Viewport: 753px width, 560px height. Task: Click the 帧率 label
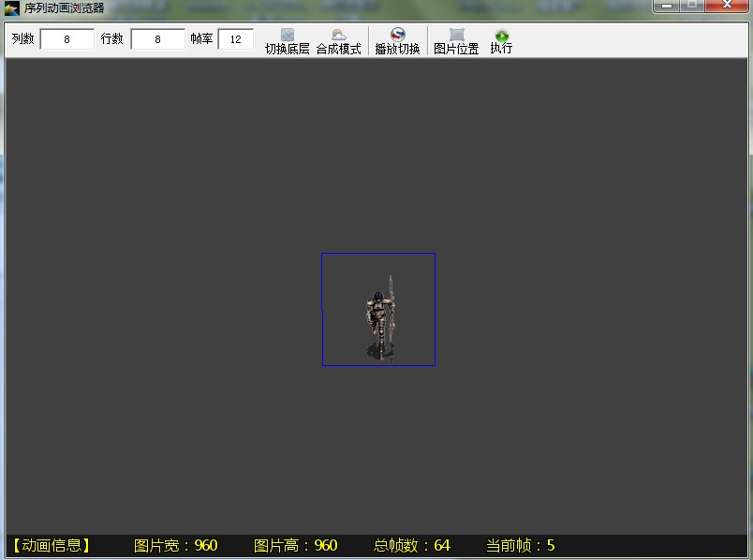(x=201, y=39)
